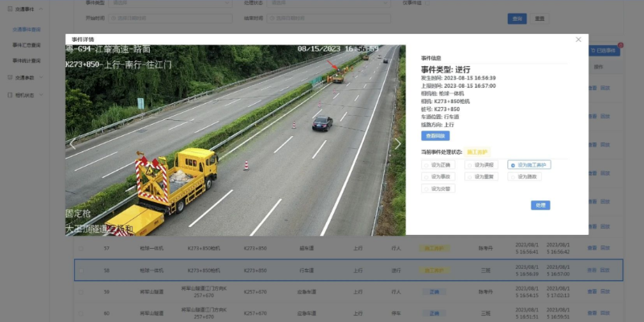Go to previous image with left arrow

click(x=73, y=144)
